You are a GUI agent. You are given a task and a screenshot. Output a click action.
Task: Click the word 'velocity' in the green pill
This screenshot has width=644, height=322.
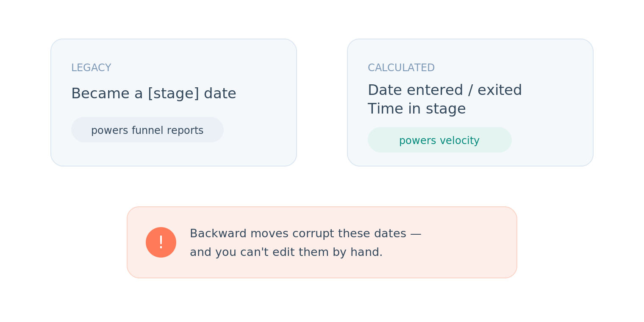tap(461, 140)
